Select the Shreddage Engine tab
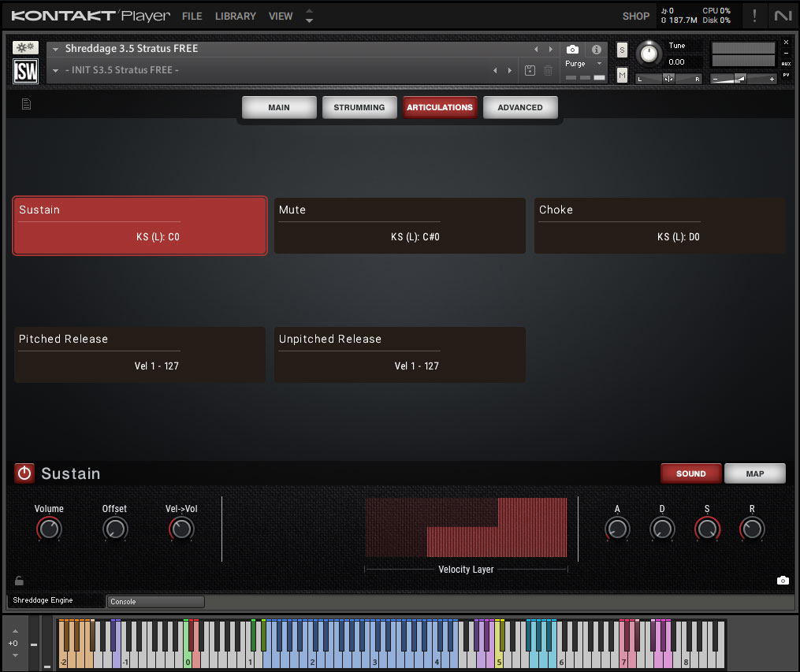The image size is (800, 672). pyautogui.click(x=55, y=600)
